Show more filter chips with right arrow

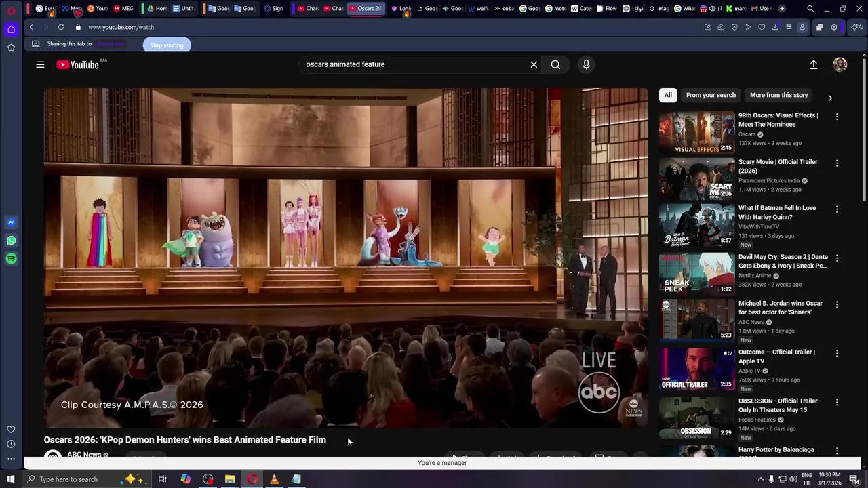tap(829, 98)
